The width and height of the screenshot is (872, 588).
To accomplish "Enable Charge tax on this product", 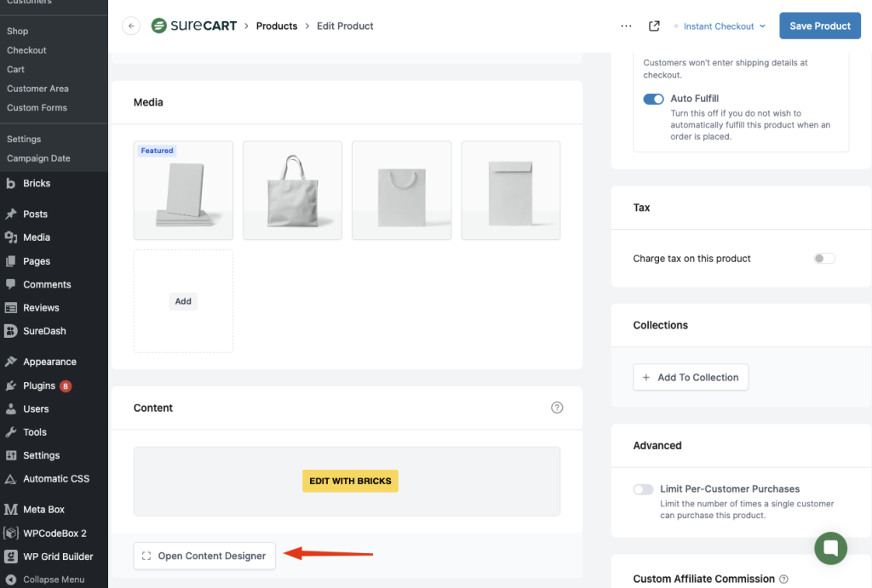I will 823,259.
